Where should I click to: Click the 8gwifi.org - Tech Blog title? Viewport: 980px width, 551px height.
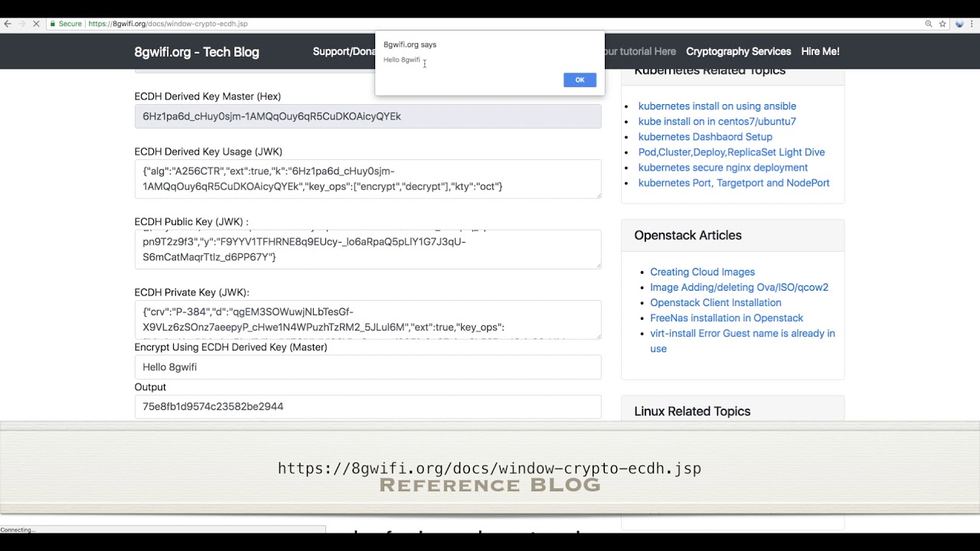tap(197, 52)
